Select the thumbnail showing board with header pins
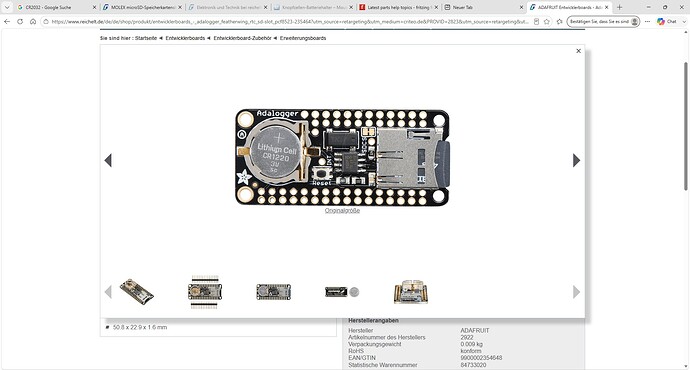The image size is (690, 370). tap(205, 292)
